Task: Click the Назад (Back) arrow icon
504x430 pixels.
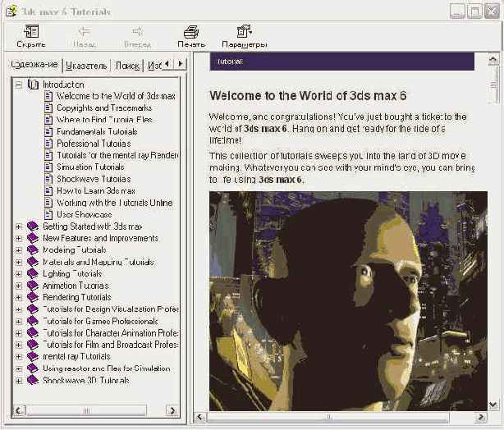Action: tap(84, 32)
